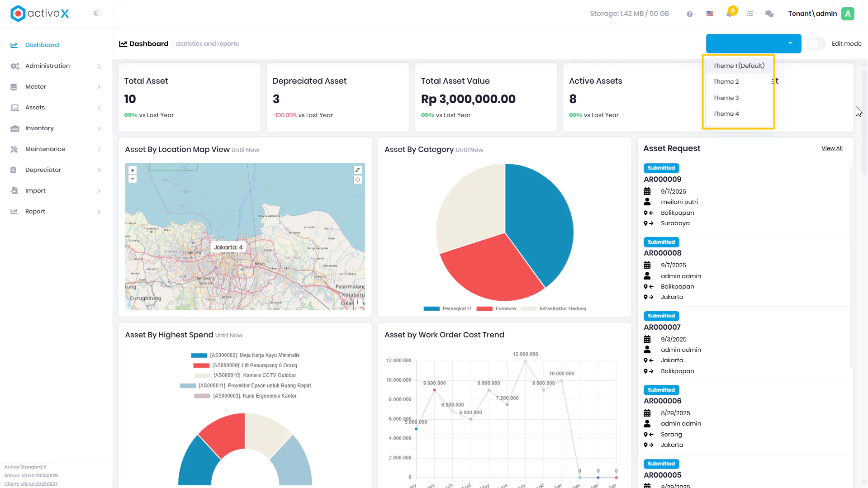Image resolution: width=868 pixels, height=488 pixels.
Task: Toggle Meja Kerja Kayu Minimalis legend entry
Action: click(245, 355)
